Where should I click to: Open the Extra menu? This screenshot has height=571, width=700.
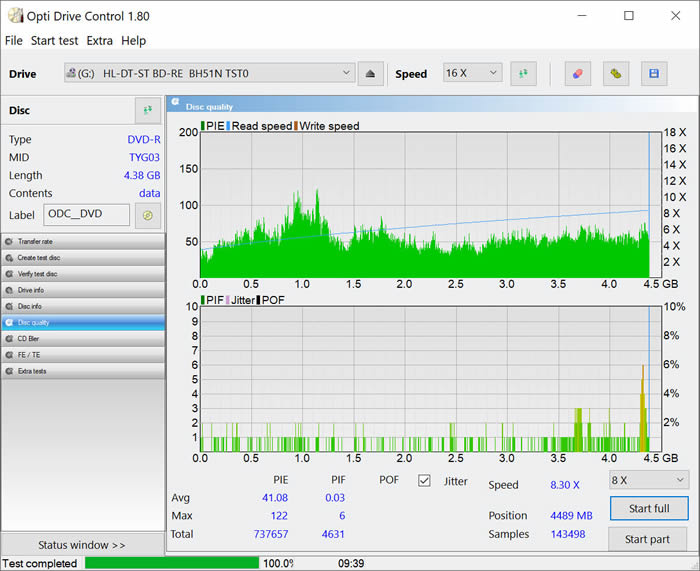click(99, 41)
